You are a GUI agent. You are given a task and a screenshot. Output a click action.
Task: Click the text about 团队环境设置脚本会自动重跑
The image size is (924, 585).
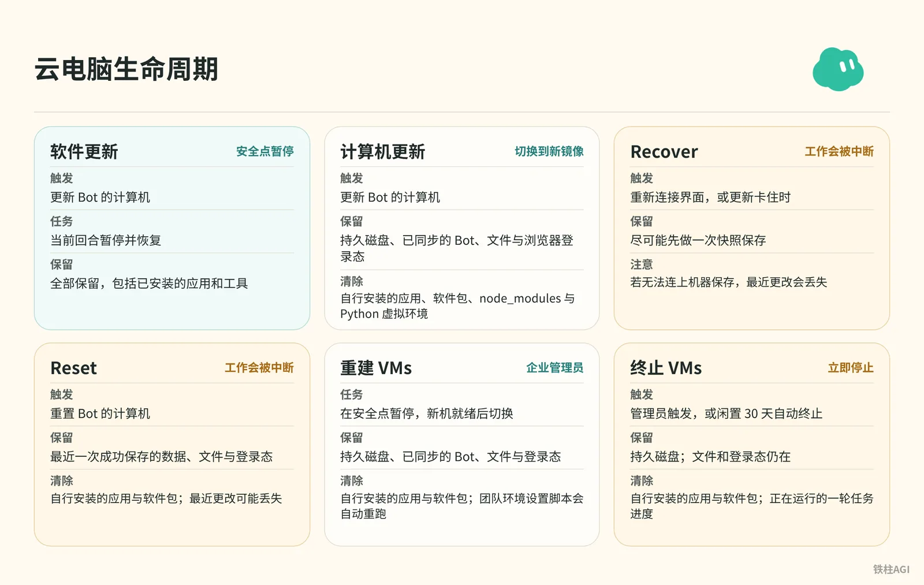coord(462,506)
